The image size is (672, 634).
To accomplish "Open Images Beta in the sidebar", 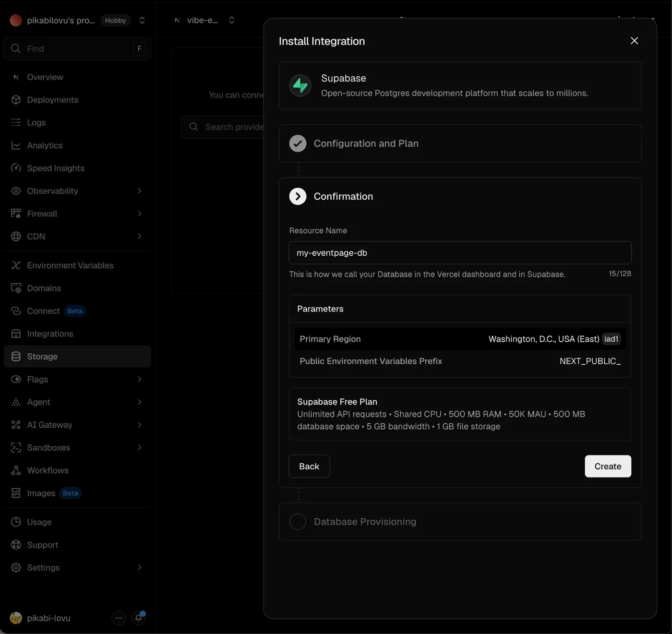I will (x=77, y=493).
